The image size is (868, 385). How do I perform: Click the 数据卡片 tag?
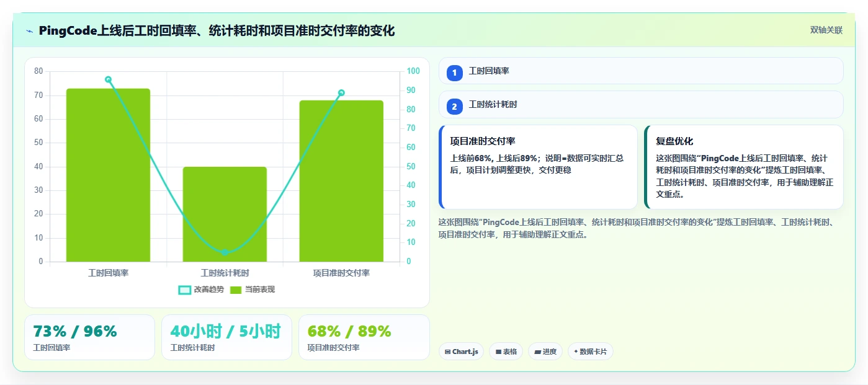point(590,352)
